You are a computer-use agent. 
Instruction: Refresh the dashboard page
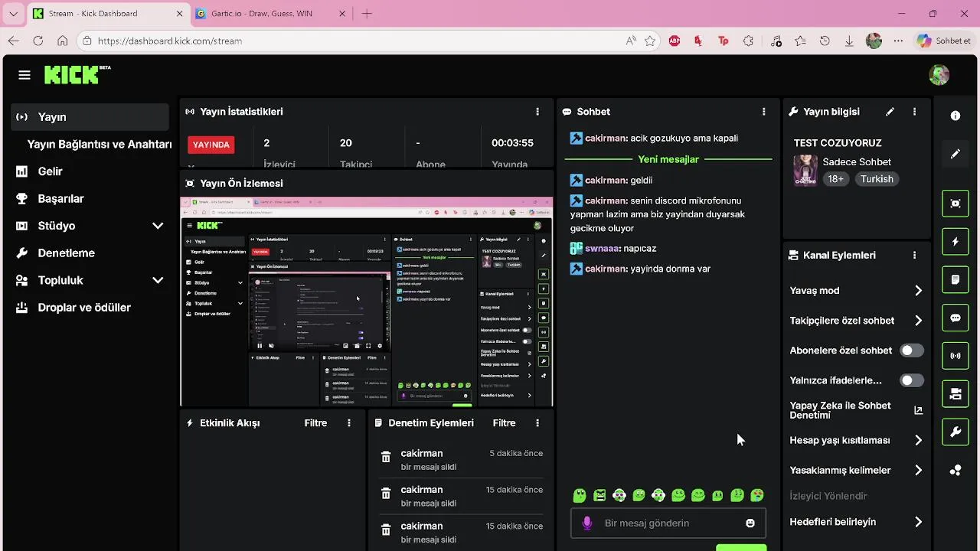[38, 41]
